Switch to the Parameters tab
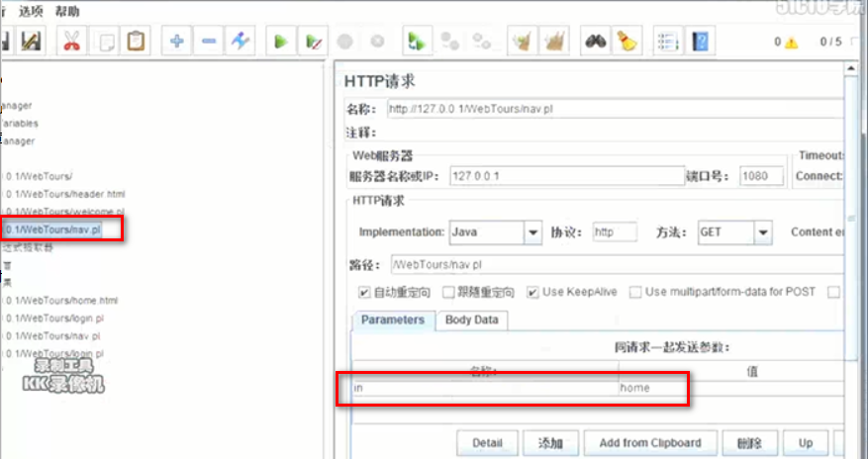 point(393,321)
